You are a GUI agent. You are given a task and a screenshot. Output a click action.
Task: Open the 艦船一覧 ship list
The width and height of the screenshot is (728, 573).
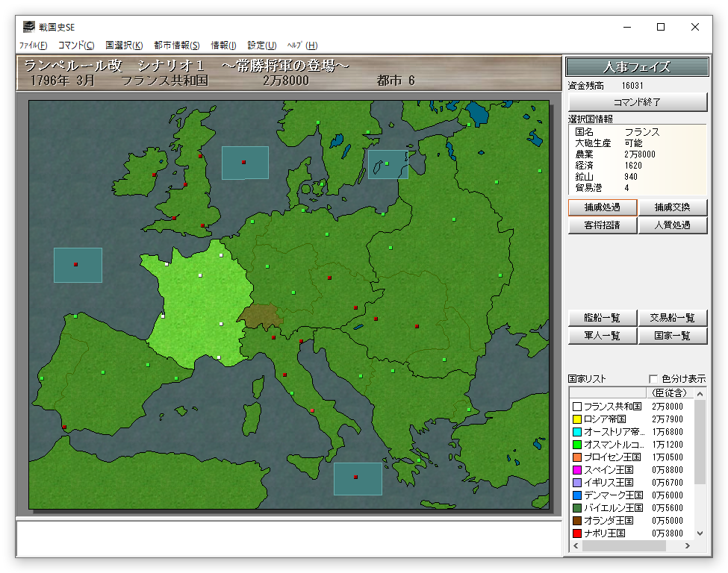tap(602, 318)
